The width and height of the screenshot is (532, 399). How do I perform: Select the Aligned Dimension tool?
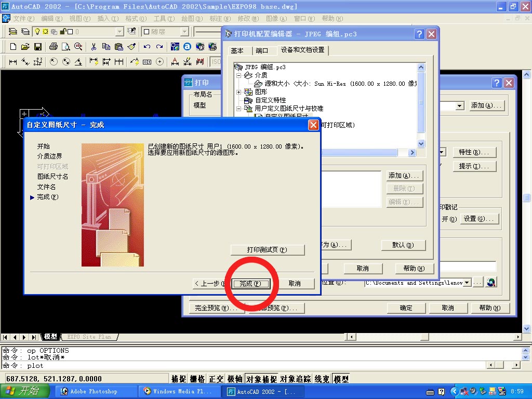25,62
